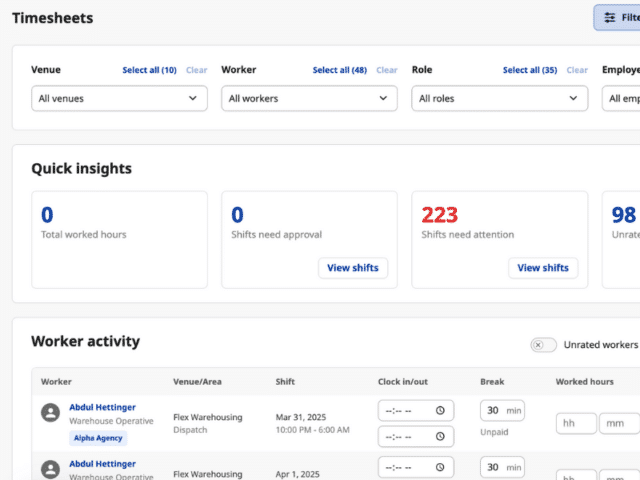This screenshot has width=640, height=480.
Task: Click the Apr 1, 2025 shift date
Action: coord(298,474)
